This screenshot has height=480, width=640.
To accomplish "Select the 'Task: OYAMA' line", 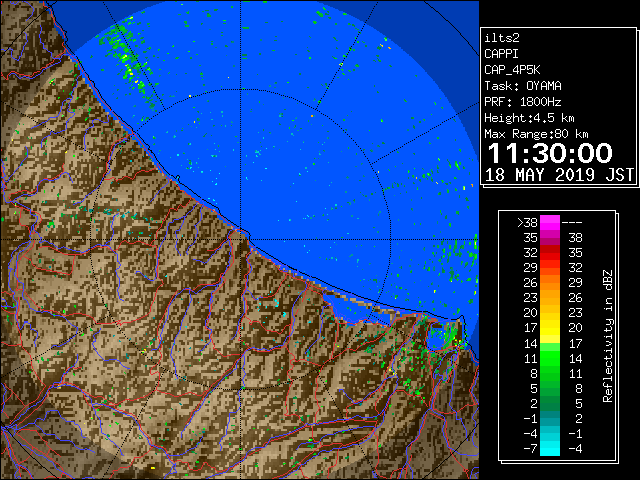I will tap(523, 86).
